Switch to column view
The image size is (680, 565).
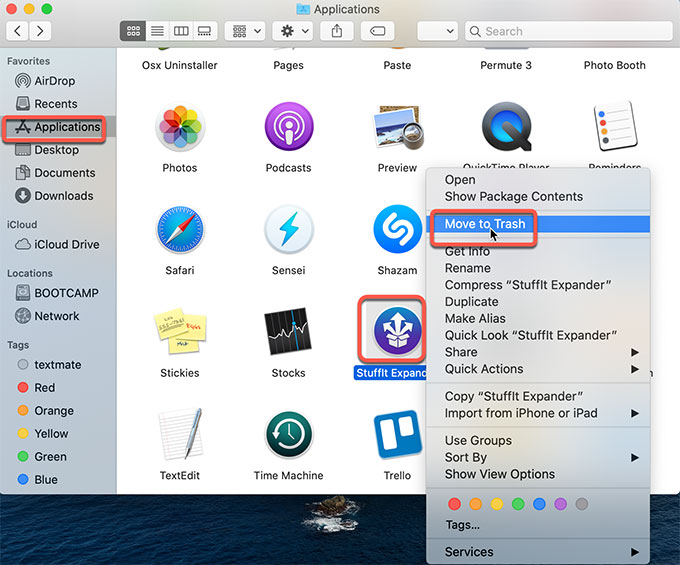(181, 31)
